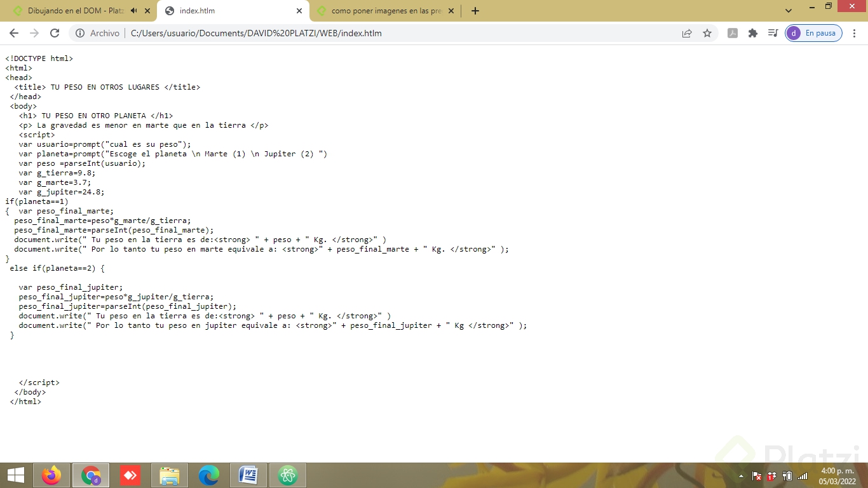Open the clock showing 4:00 p. m.
This screenshot has width=868, height=488.
coord(836,476)
